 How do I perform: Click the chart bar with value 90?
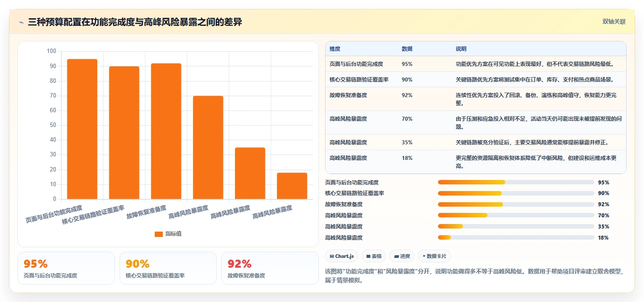click(x=124, y=133)
